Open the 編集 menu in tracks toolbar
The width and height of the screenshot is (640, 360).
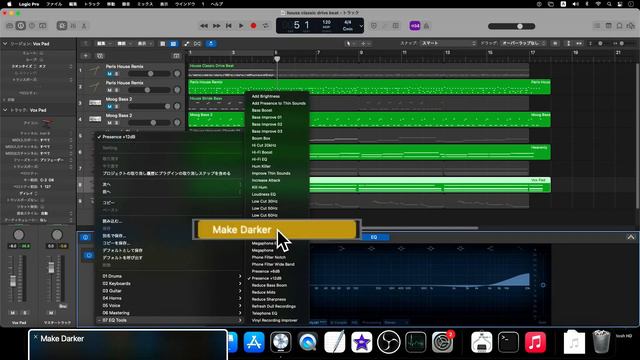click(x=103, y=43)
